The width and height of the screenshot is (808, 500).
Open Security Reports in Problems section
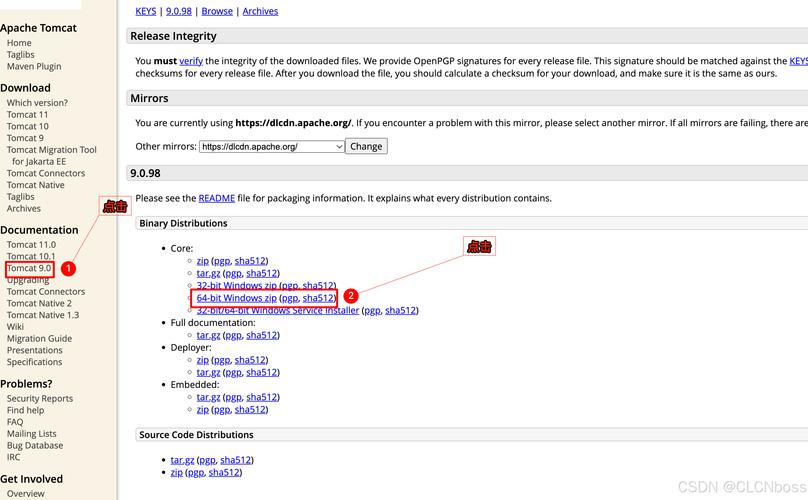[40, 398]
